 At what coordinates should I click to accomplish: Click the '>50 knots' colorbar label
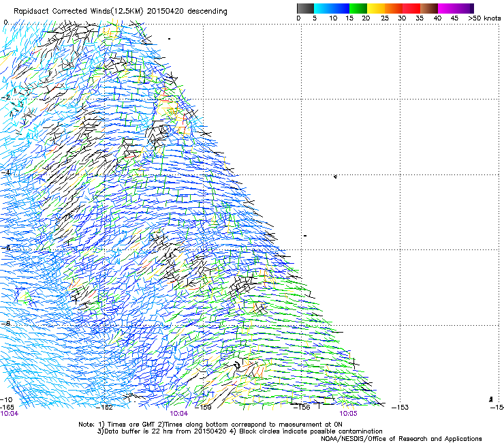(484, 18)
